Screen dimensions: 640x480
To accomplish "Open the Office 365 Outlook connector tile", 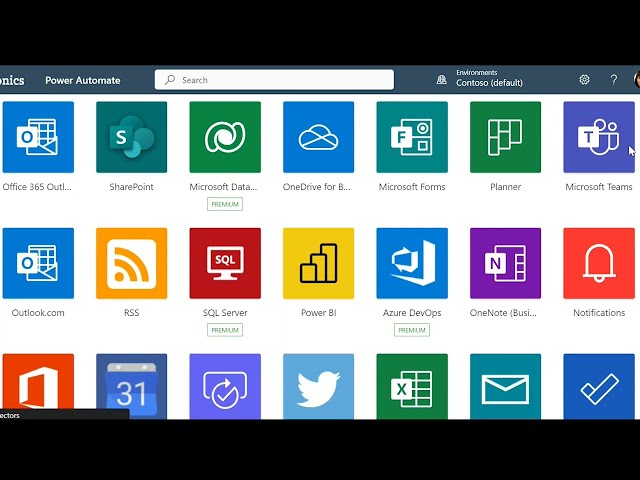I will tap(38, 137).
